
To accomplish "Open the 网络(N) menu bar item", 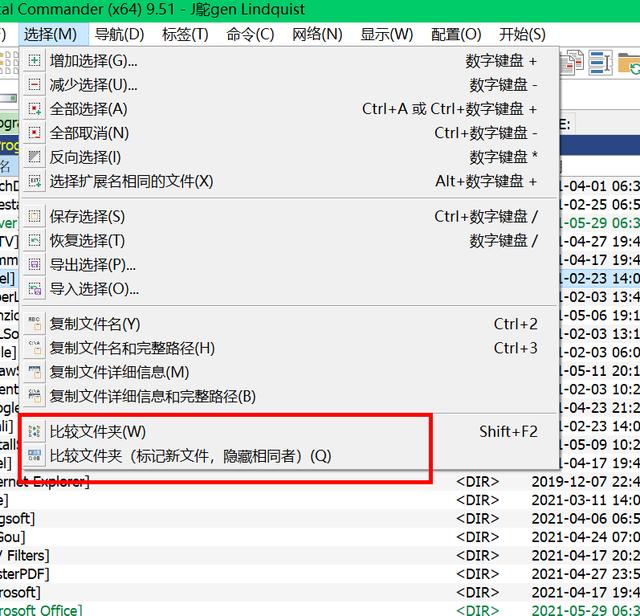I will click(317, 34).
